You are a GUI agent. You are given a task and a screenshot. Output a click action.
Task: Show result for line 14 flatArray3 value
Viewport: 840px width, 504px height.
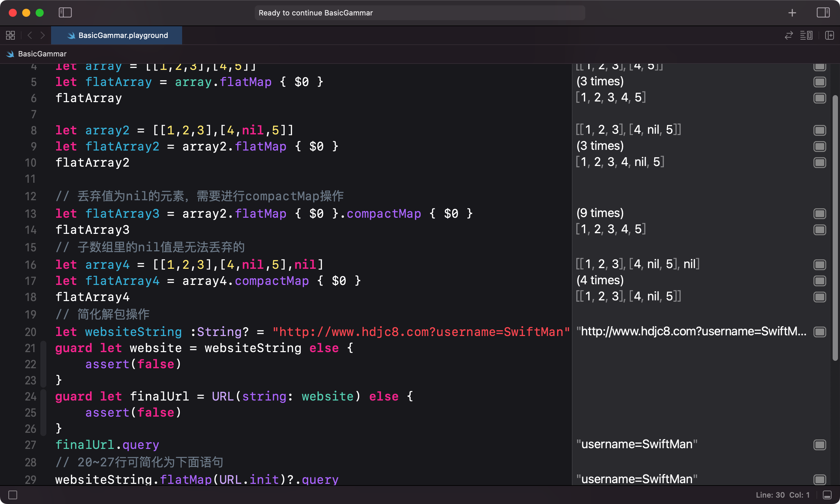820,230
